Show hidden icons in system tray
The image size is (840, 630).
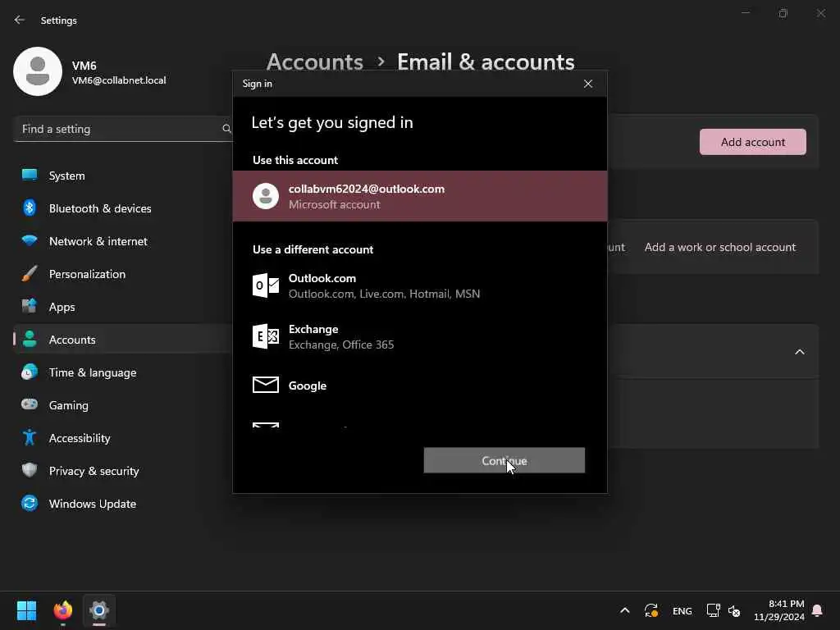[624, 610]
